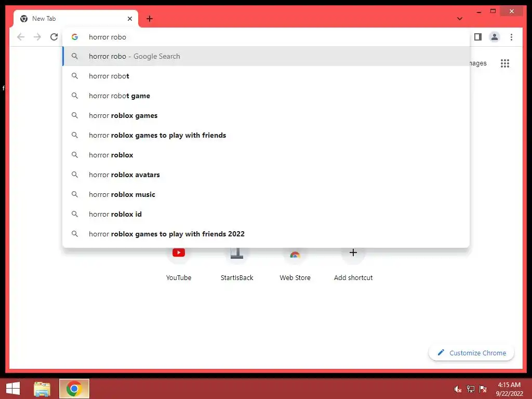Click the network tray icon

tap(471, 389)
